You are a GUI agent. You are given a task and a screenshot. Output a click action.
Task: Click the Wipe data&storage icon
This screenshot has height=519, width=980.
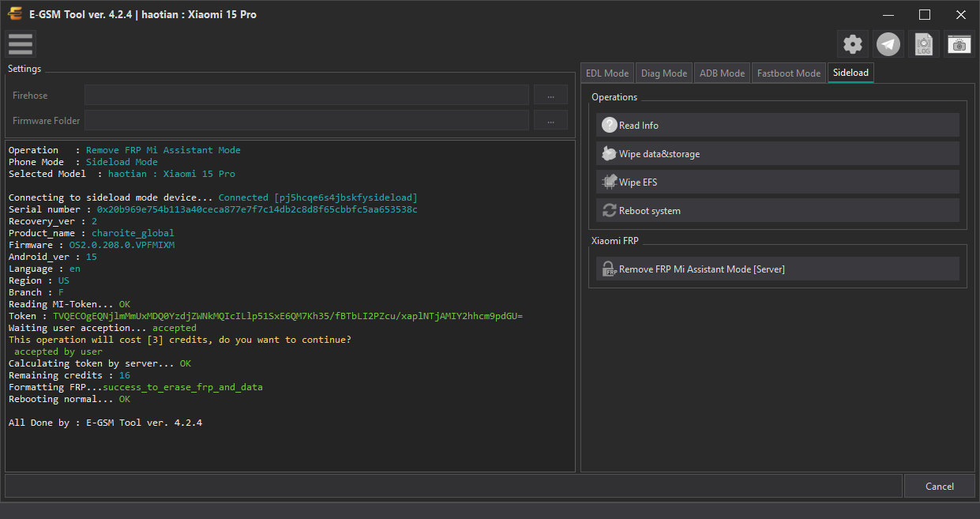(609, 153)
